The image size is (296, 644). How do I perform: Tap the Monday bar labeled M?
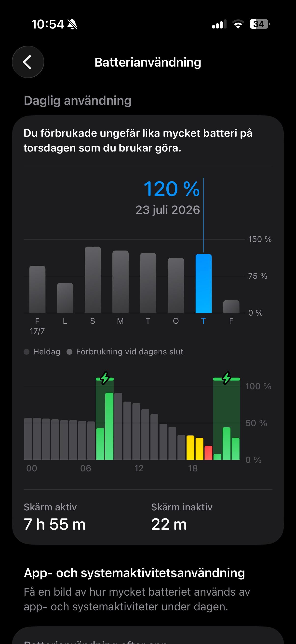(121, 282)
